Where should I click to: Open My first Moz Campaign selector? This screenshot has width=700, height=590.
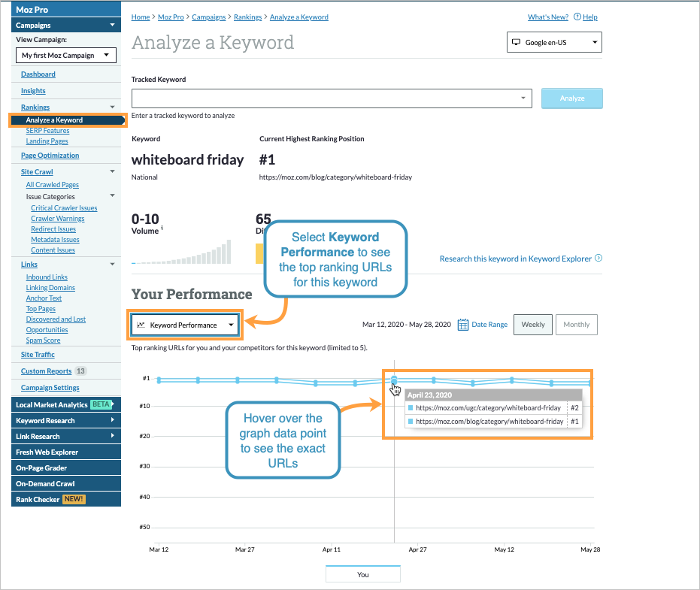point(66,56)
